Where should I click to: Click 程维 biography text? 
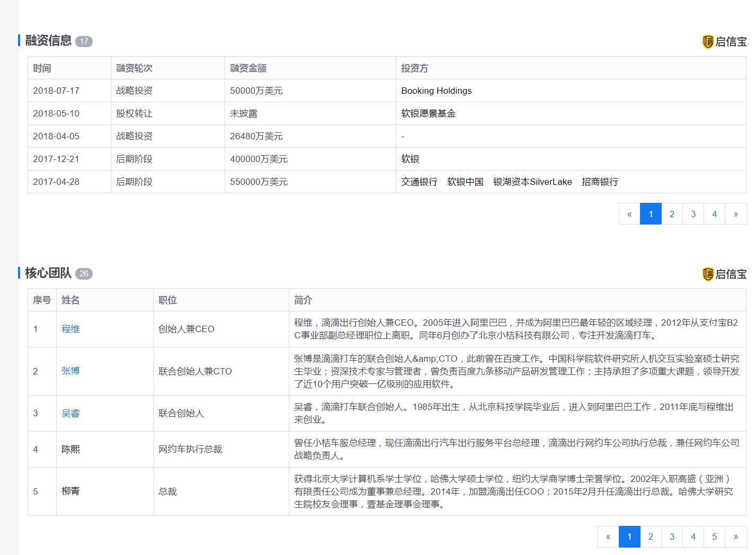(517, 329)
